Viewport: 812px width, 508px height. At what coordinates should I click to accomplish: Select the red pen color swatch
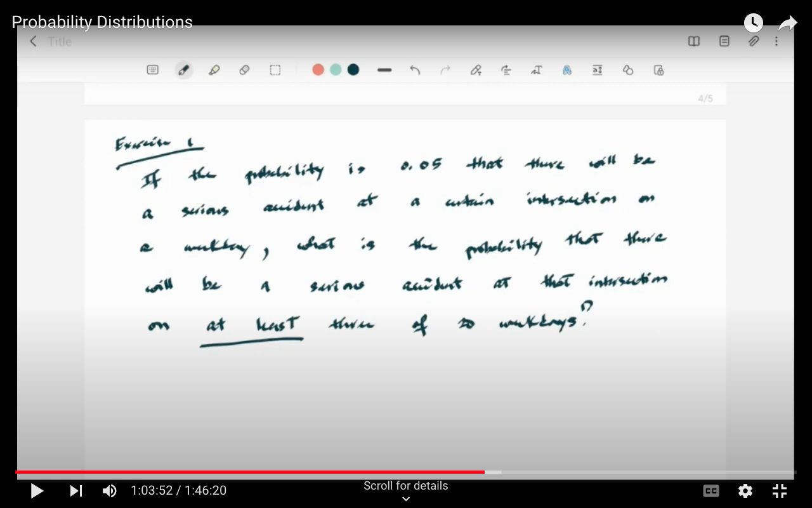(318, 70)
